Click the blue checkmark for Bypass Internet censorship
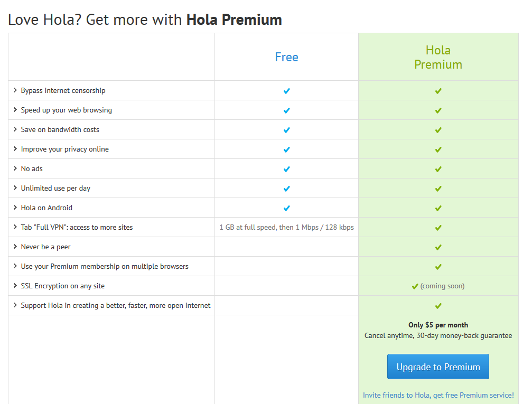Screen dimensions: 532x404 pyautogui.click(x=287, y=91)
